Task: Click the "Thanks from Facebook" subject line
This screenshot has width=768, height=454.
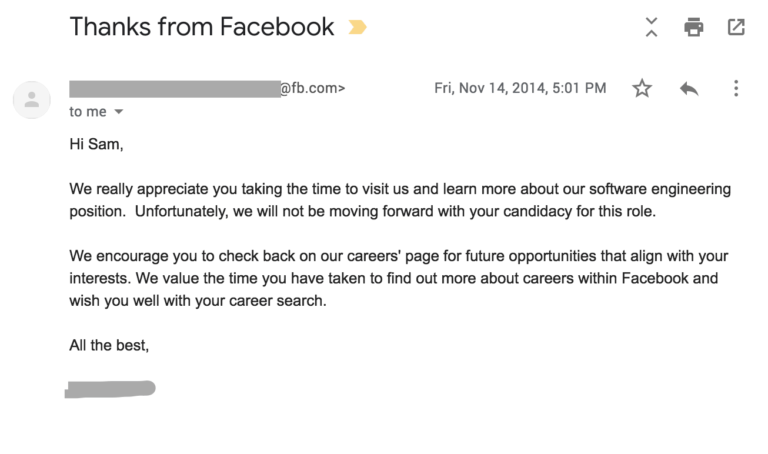Action: tap(202, 26)
